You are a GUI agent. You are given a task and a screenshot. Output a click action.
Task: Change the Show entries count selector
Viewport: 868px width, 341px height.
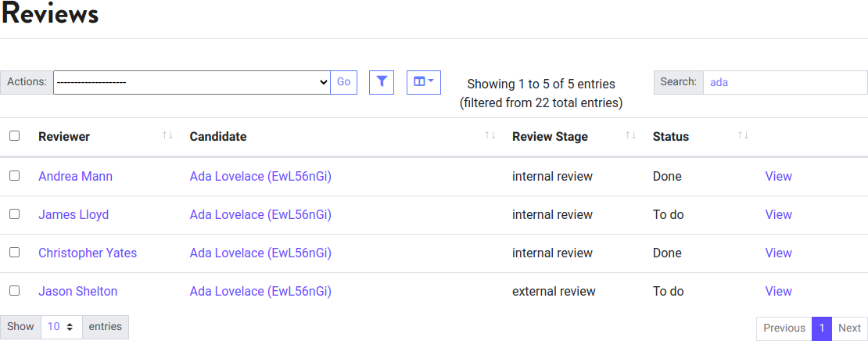pyautogui.click(x=61, y=327)
